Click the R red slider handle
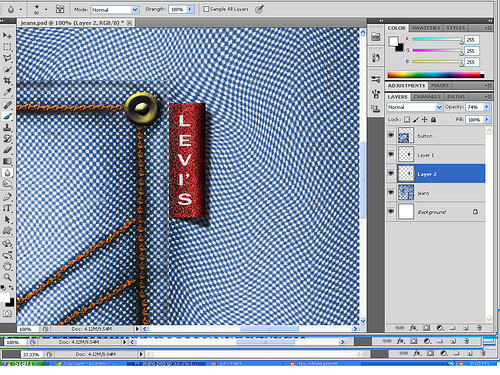The height and width of the screenshot is (375, 500). pos(461,42)
